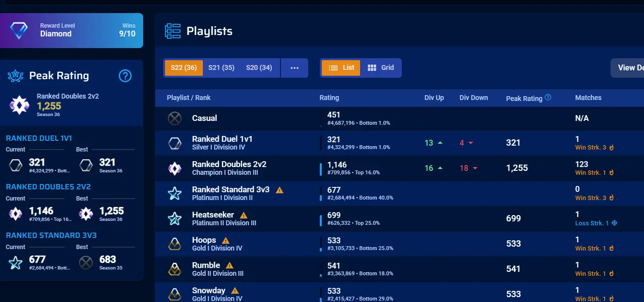Click warning icon next to Ranked Standard 3v3

coord(280,190)
